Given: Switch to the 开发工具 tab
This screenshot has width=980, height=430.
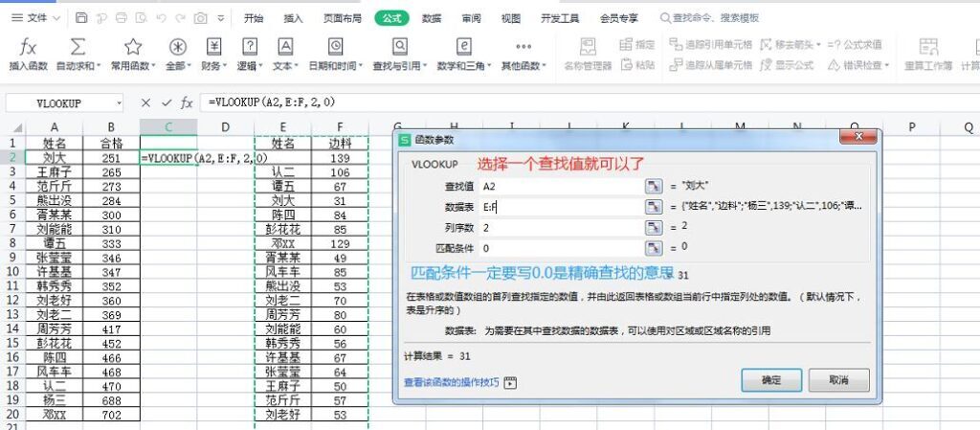Looking at the screenshot, I should 560,18.
